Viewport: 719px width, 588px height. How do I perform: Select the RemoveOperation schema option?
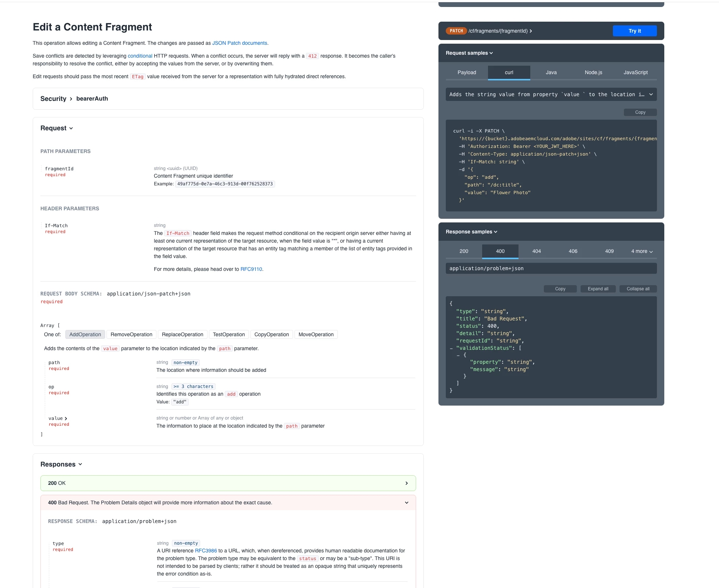tap(131, 335)
